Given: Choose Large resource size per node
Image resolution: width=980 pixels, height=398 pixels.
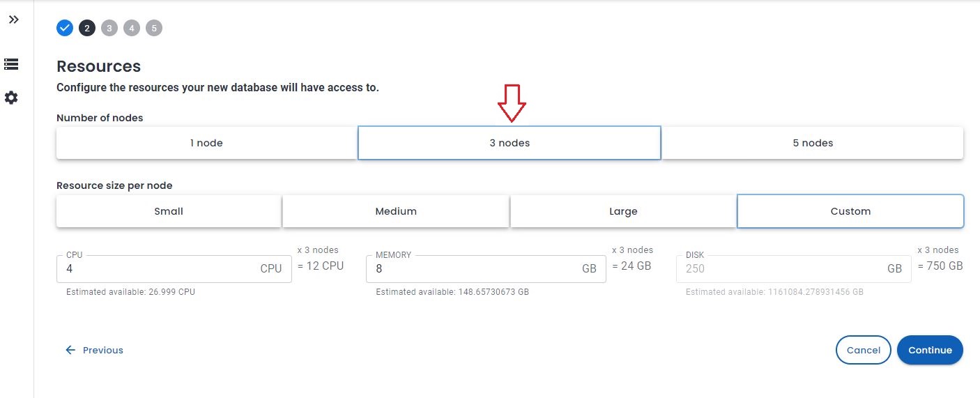Looking at the screenshot, I should pos(623,211).
